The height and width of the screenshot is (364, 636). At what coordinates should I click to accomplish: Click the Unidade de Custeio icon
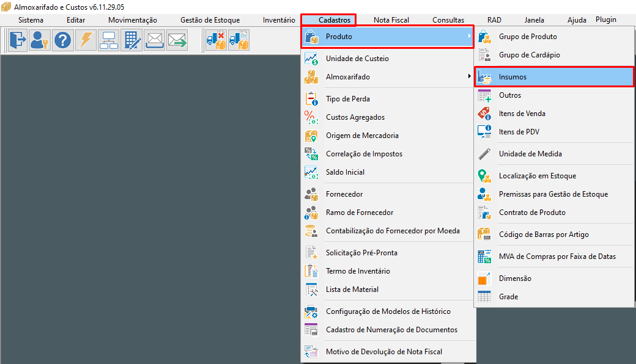click(311, 59)
